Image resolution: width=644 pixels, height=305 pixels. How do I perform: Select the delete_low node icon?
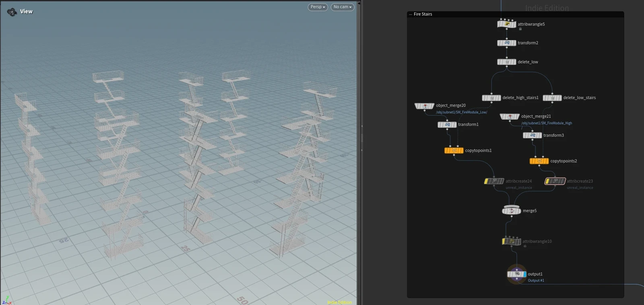coord(507,62)
